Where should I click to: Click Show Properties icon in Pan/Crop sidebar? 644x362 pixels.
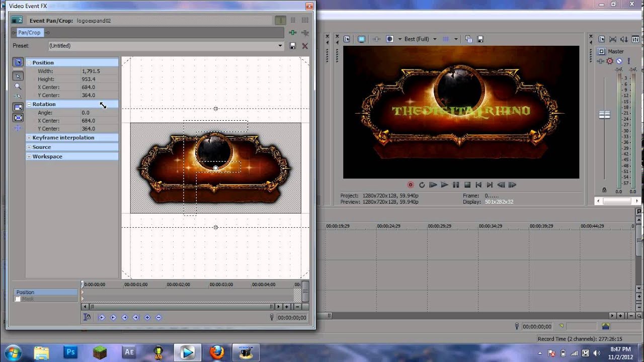(x=18, y=62)
